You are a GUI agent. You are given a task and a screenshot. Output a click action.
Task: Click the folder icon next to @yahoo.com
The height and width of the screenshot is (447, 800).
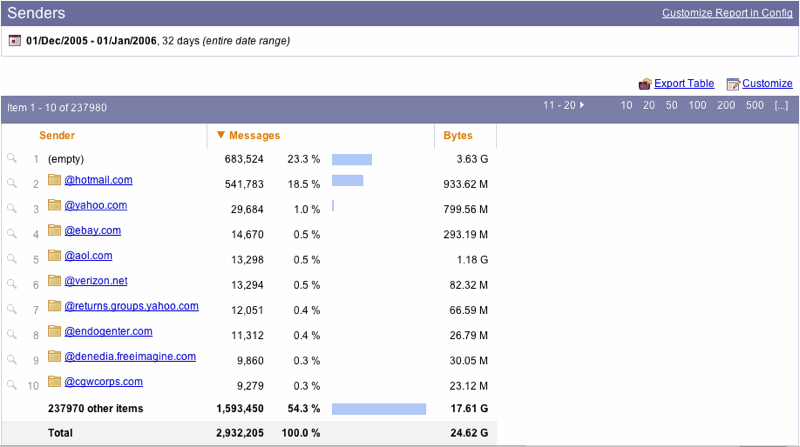pyautogui.click(x=55, y=206)
